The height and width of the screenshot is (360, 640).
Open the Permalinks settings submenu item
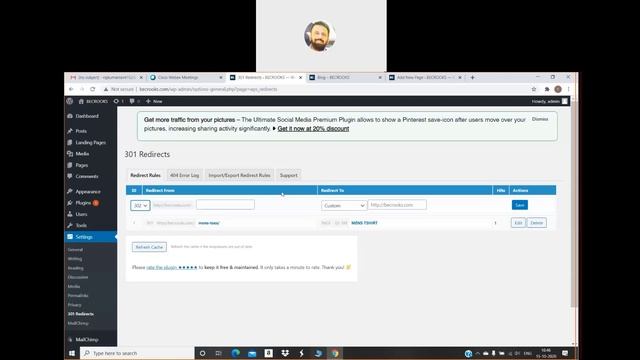point(78,296)
